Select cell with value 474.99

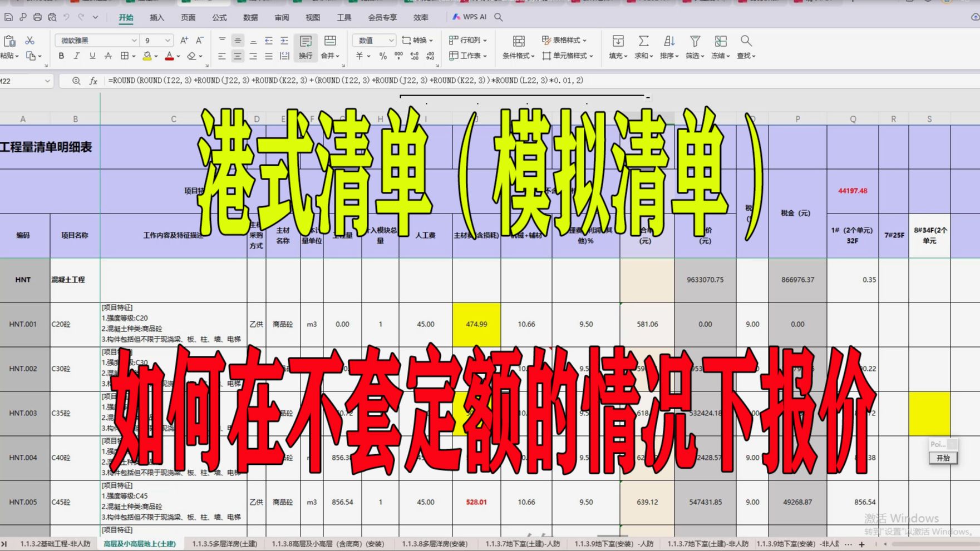coord(476,324)
